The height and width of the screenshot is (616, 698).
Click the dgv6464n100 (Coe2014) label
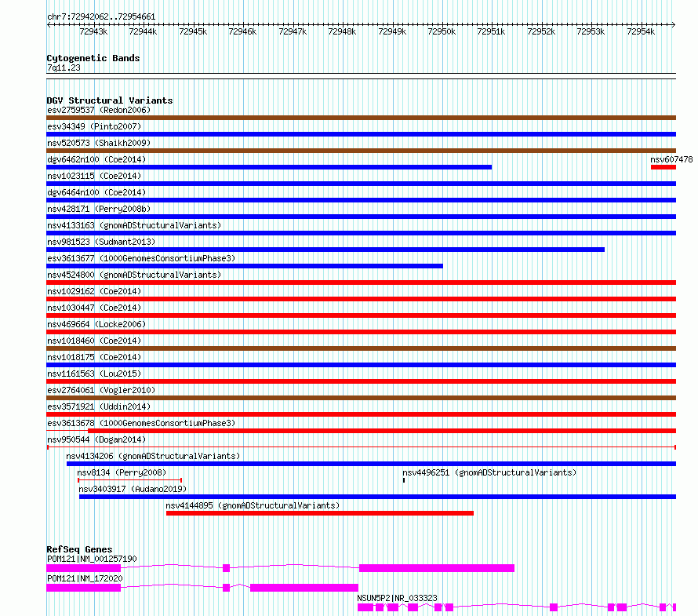(96, 192)
